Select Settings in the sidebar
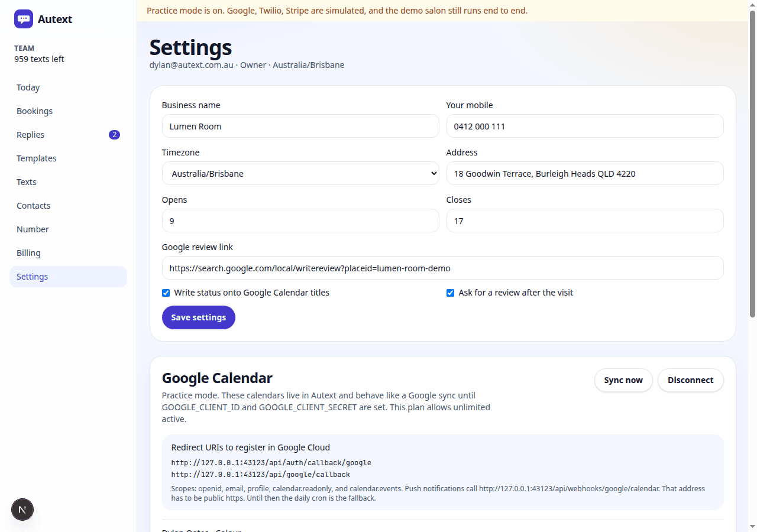The height and width of the screenshot is (532, 757). coord(68,277)
